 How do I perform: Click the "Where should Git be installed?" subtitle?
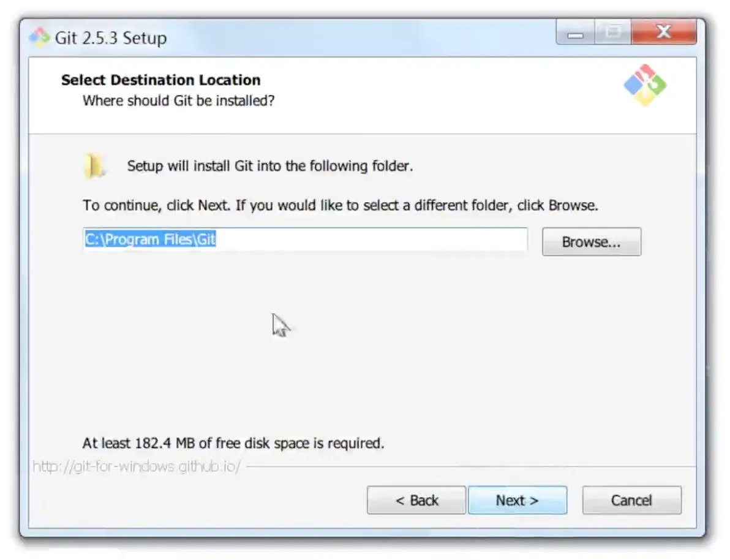(178, 100)
